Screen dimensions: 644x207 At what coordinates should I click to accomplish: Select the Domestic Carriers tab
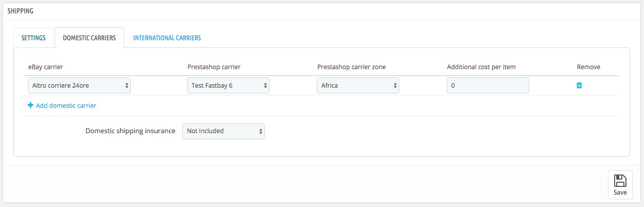(x=90, y=38)
